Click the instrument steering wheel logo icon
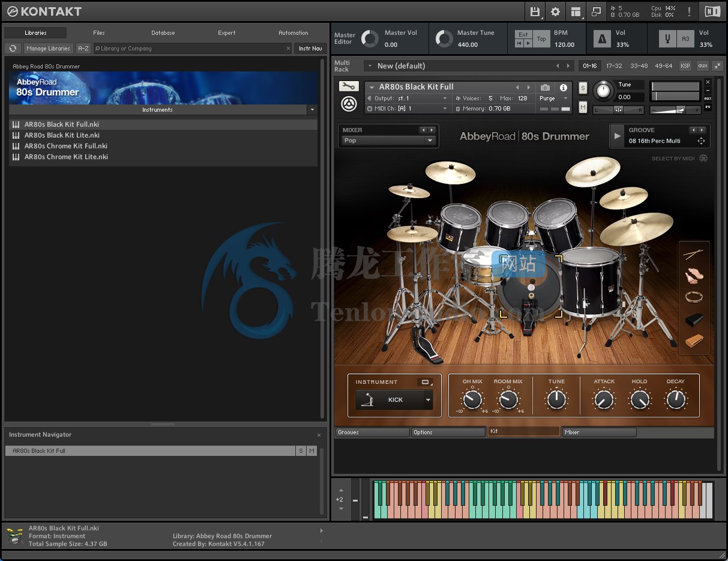This screenshot has height=561, width=728. (349, 104)
